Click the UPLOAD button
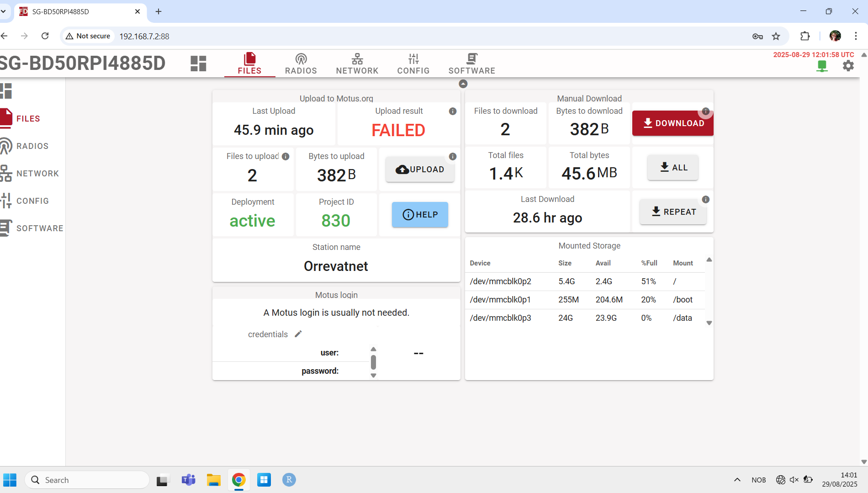Viewport: 868px width, 493px height. (x=420, y=170)
